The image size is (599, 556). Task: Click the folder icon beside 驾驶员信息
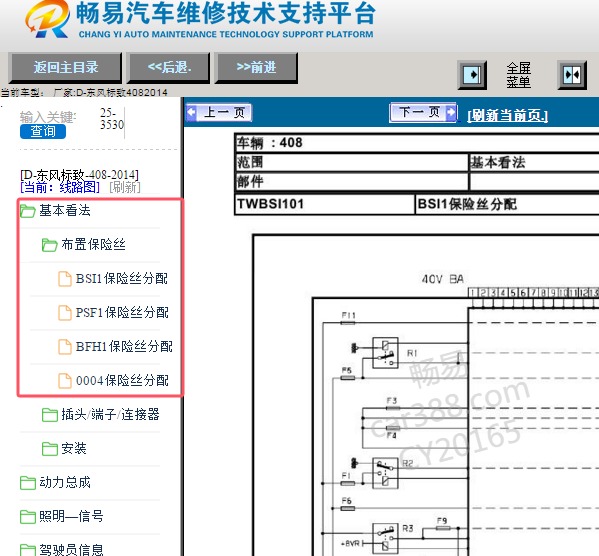point(28,550)
